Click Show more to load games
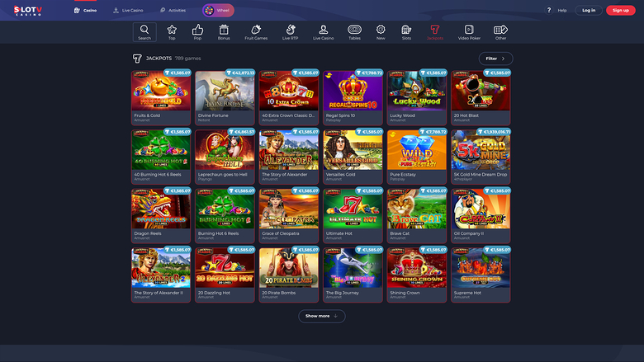This screenshot has height=362, width=644. 322,316
